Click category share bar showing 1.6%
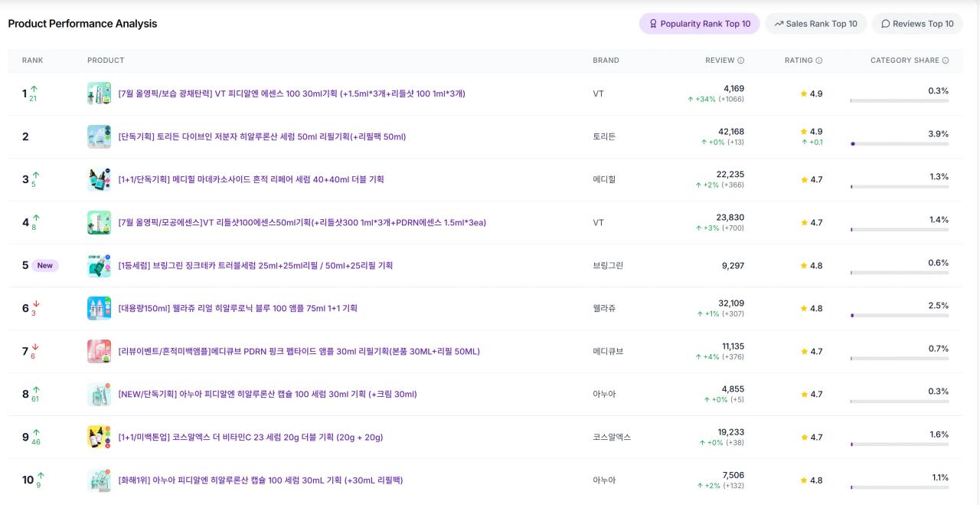 pyautogui.click(x=900, y=444)
